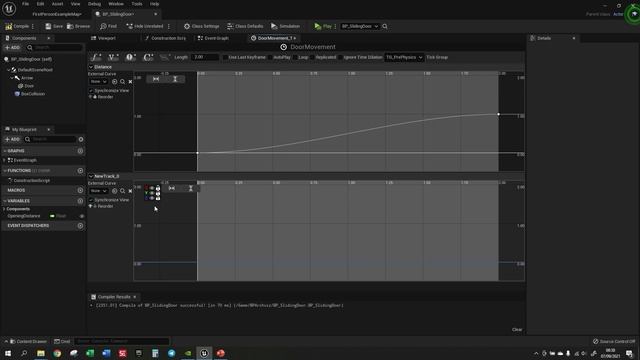Clear the Compiler Results log
The image size is (640, 360).
point(517,329)
